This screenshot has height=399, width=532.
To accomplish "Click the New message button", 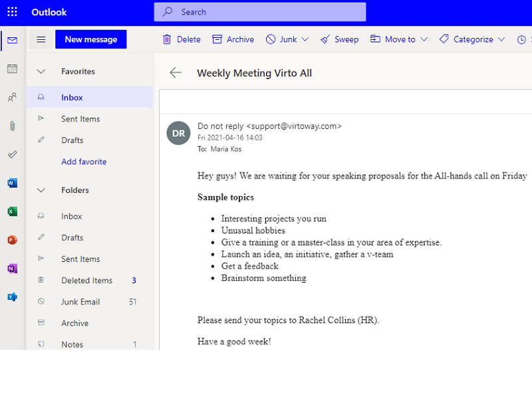I will (x=90, y=39).
